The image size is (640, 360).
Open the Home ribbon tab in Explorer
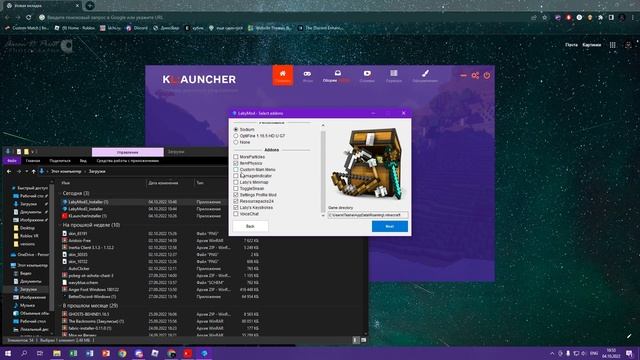[33, 161]
